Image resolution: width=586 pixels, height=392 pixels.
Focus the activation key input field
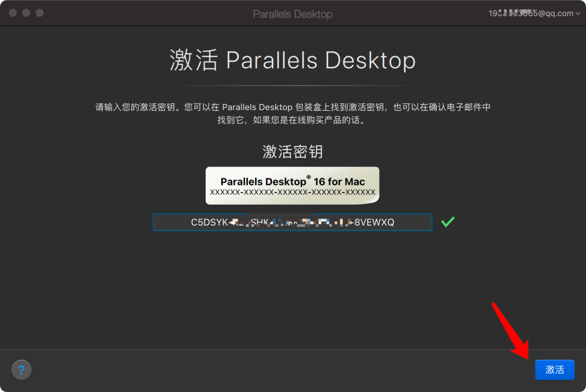click(x=292, y=222)
